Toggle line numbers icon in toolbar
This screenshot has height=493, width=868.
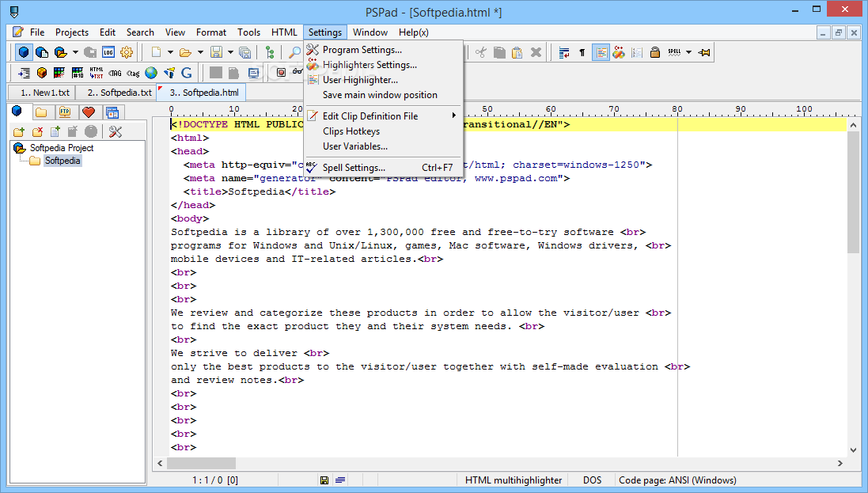[637, 52]
